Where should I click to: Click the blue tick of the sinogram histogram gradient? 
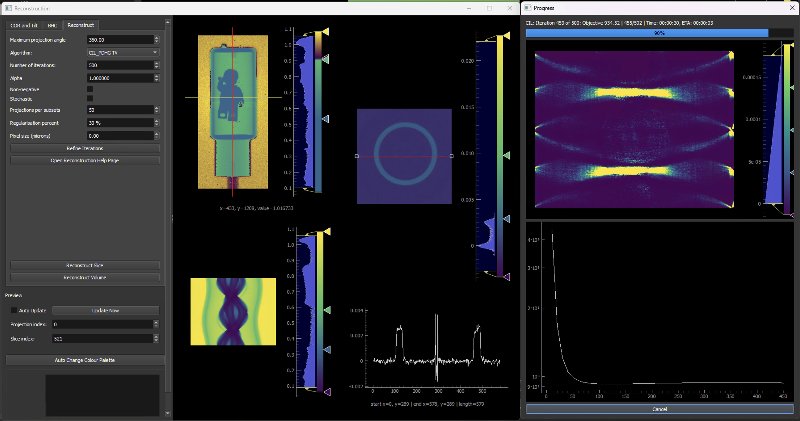click(x=327, y=350)
